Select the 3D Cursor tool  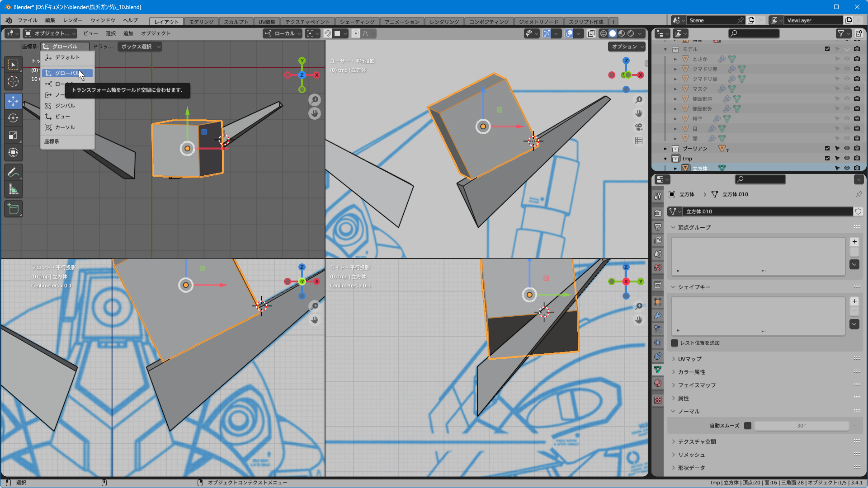point(13,81)
